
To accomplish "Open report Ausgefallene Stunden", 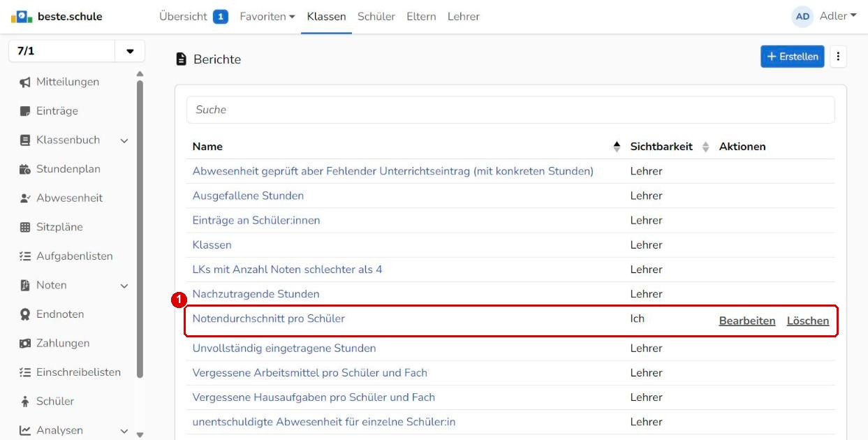I will click(248, 196).
